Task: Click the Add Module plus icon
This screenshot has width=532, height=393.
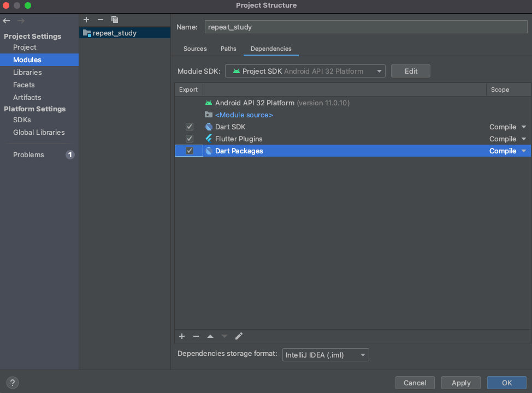Action: 86,20
